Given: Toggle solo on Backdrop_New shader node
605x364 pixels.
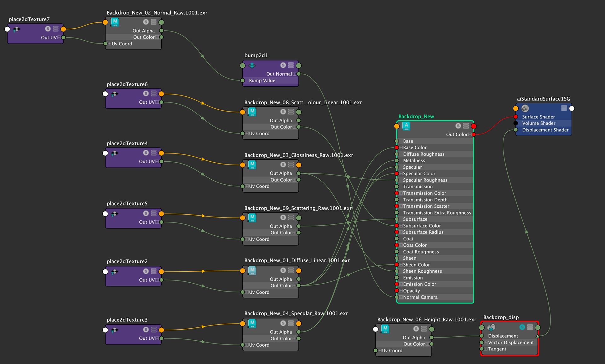Looking at the screenshot, I should [458, 126].
